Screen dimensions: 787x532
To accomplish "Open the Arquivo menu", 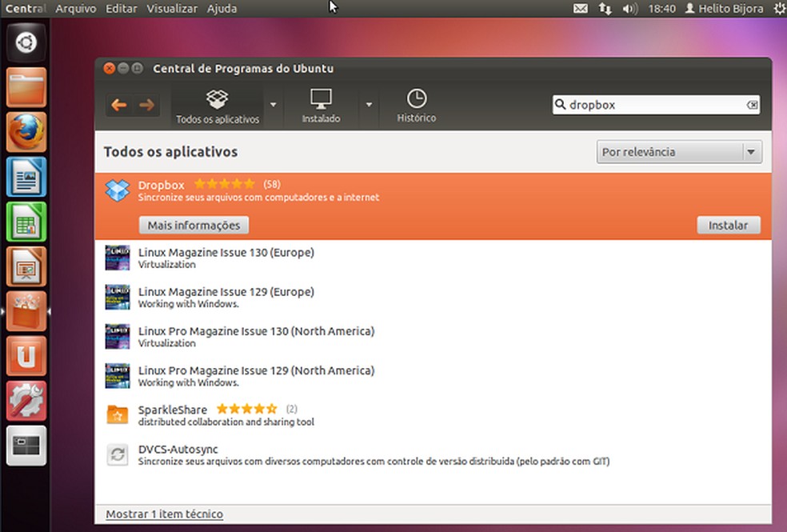I will pos(76,9).
